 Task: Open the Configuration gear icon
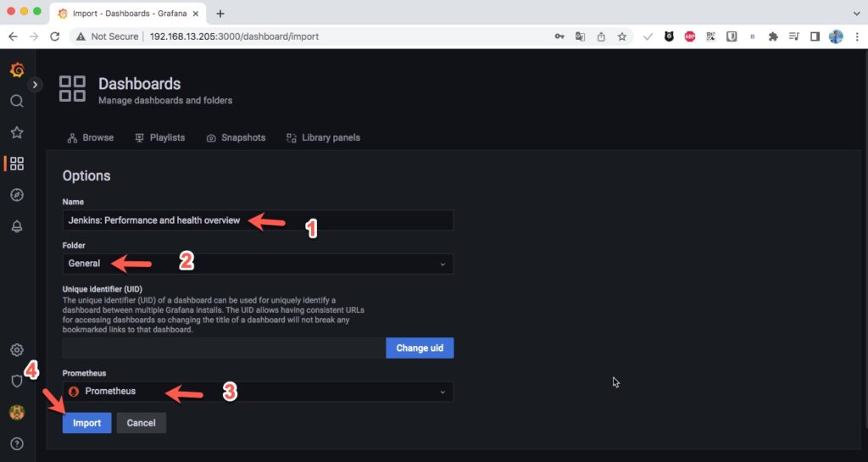17,350
